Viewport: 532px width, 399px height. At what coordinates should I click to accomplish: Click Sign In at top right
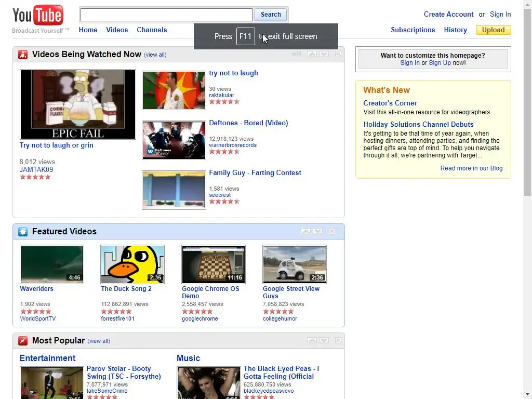pos(500,14)
